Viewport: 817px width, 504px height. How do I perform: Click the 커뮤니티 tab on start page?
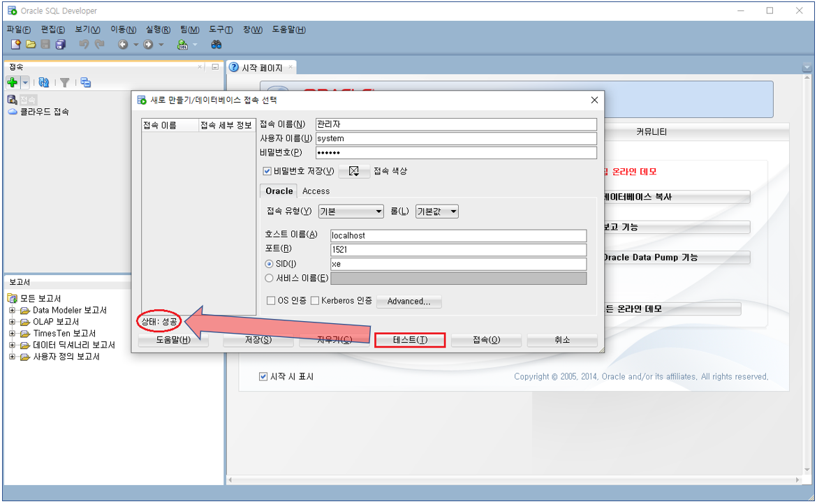coord(652,132)
